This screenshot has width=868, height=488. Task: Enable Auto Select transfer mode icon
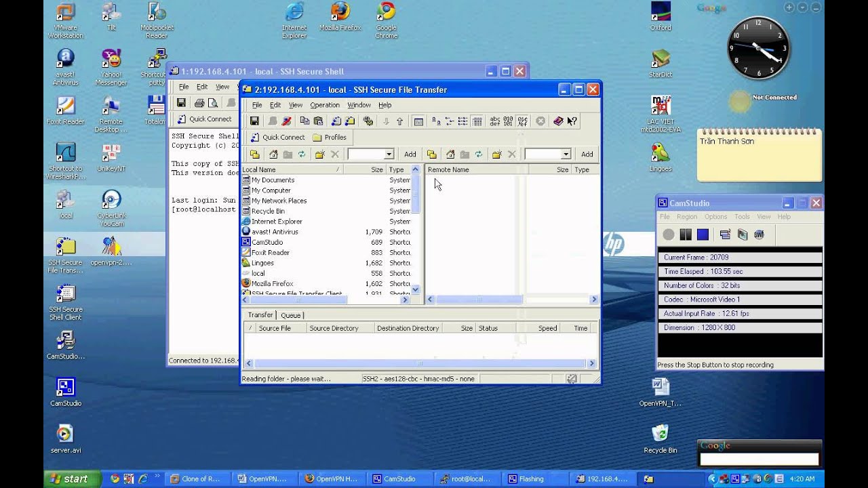(x=522, y=121)
